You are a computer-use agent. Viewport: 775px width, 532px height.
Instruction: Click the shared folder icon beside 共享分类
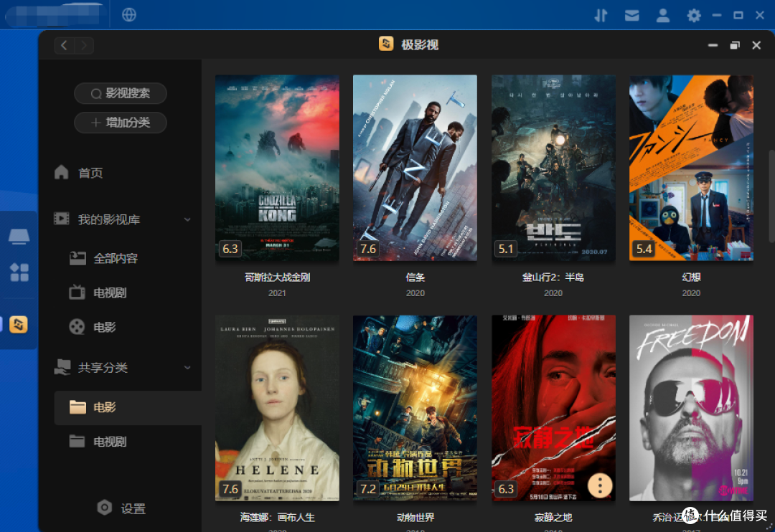62,367
